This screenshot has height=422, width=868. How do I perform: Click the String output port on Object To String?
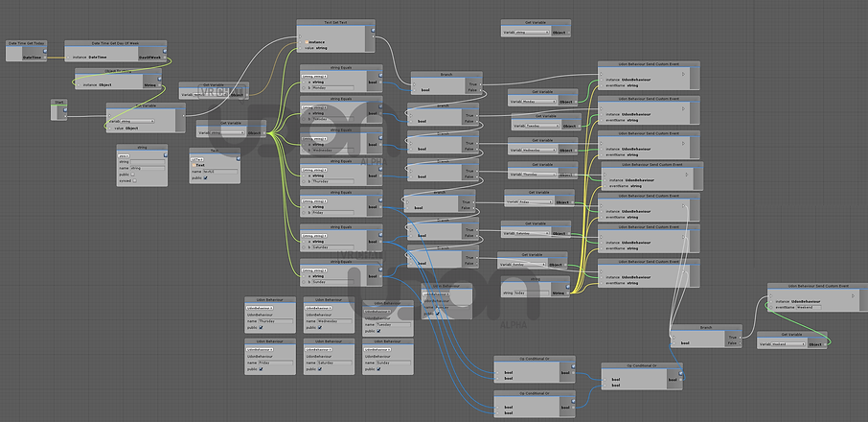[x=160, y=84]
